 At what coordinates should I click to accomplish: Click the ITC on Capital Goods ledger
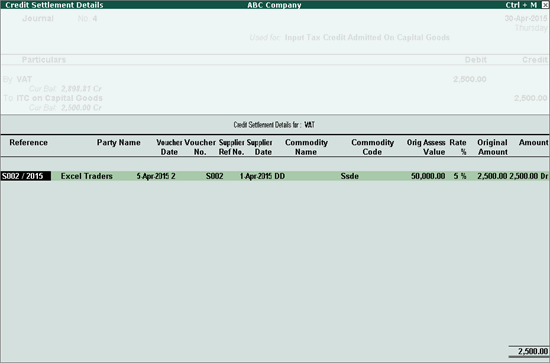[60, 98]
